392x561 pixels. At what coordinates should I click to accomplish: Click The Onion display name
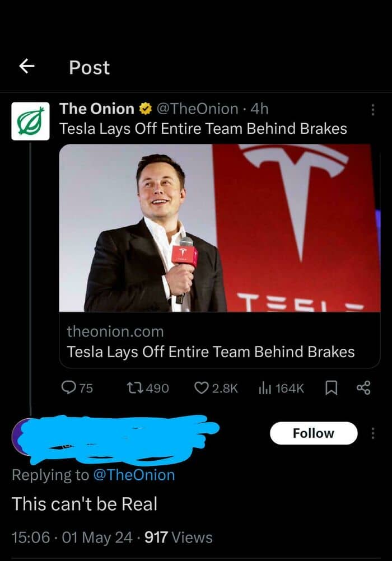pyautogui.click(x=97, y=109)
